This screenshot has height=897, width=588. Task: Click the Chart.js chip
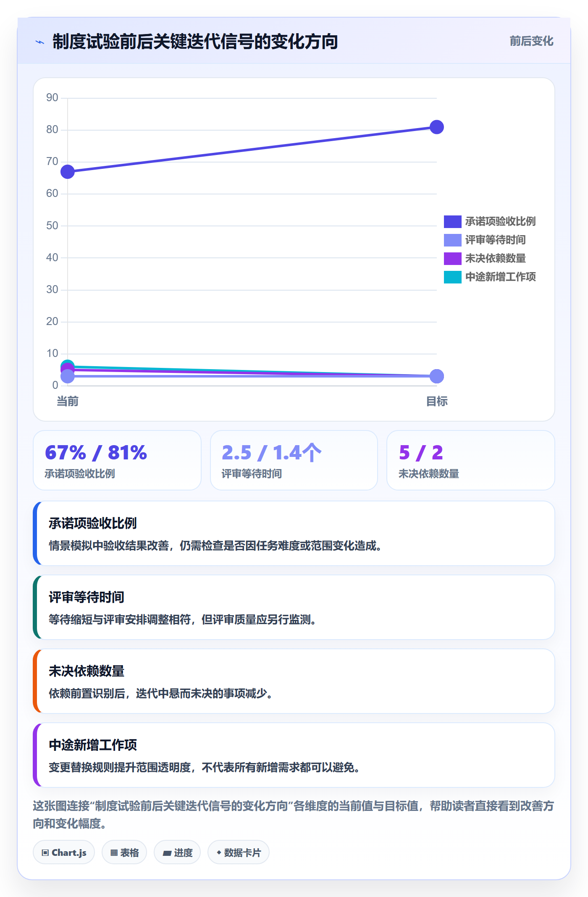pyautogui.click(x=64, y=852)
